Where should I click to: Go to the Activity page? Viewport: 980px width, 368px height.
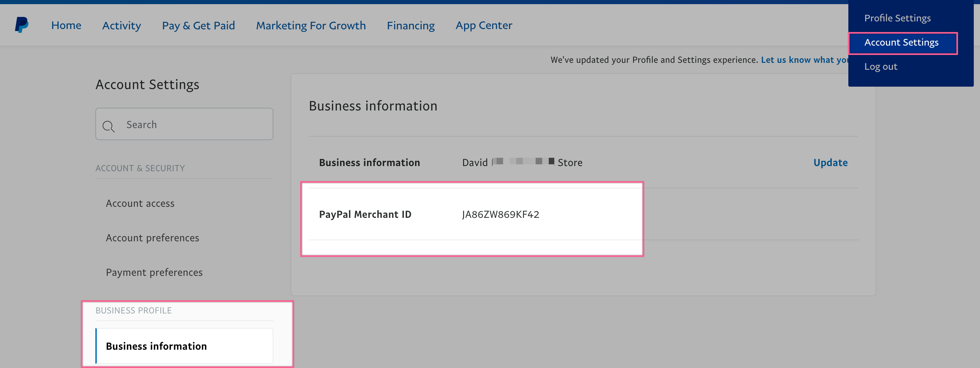pos(121,26)
